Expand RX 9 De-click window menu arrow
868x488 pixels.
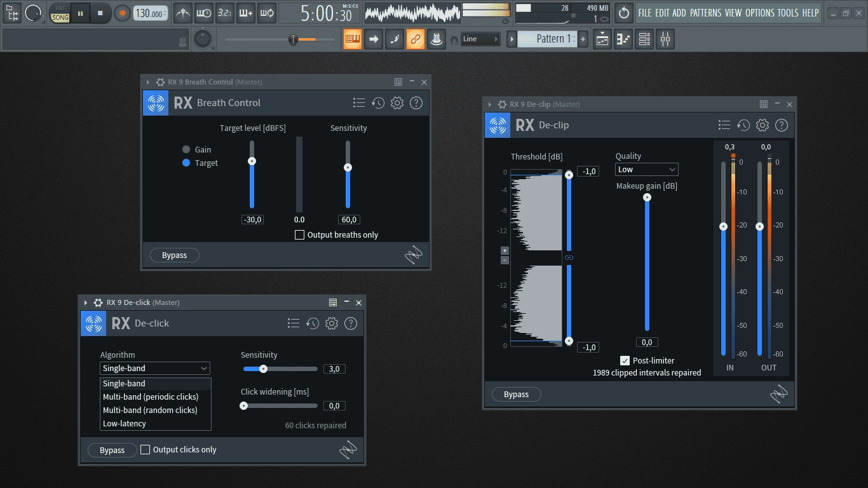click(86, 302)
